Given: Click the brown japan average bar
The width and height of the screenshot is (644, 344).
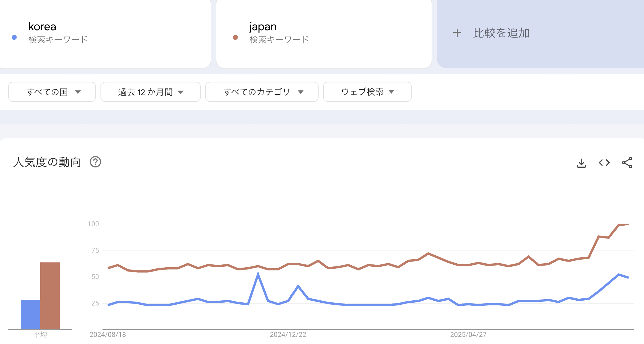Looking at the screenshot, I should 50,296.
